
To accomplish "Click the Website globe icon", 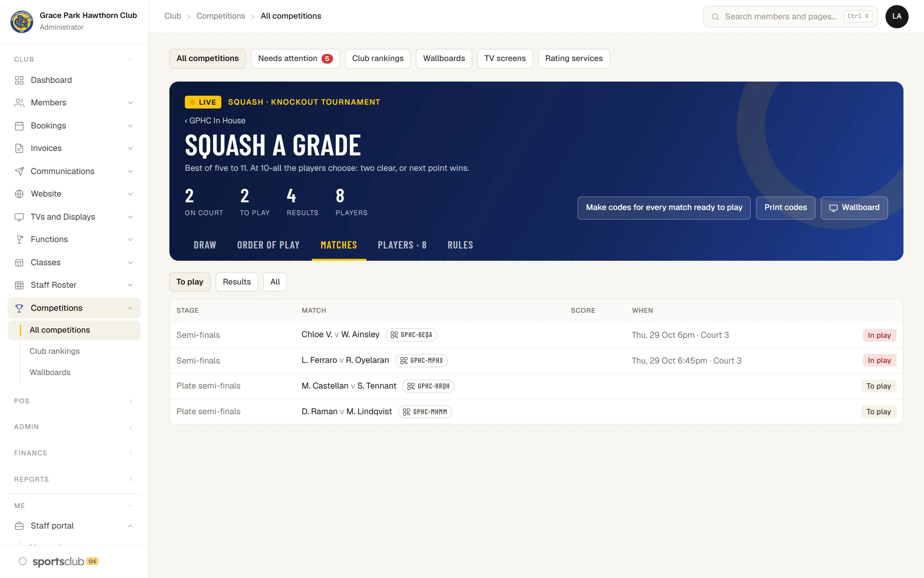I will pos(19,194).
